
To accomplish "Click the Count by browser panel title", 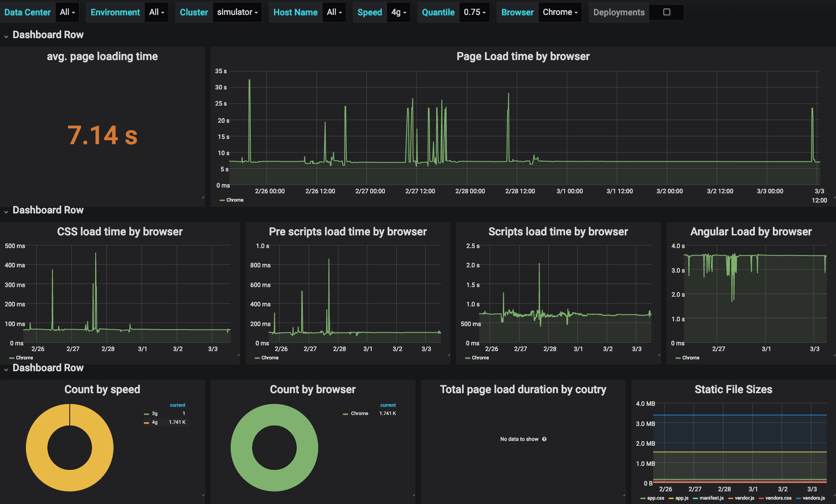I will (313, 390).
